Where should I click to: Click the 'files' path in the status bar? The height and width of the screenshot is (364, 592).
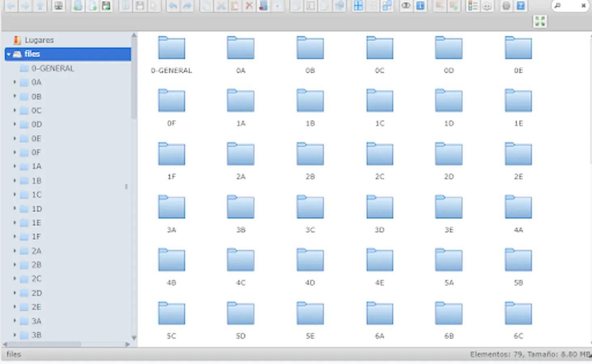coord(14,354)
